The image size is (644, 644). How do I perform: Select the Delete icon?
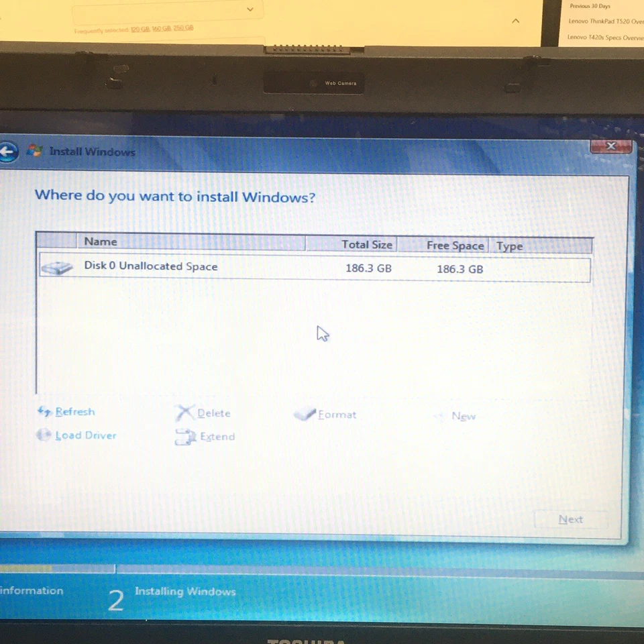pyautogui.click(x=186, y=413)
